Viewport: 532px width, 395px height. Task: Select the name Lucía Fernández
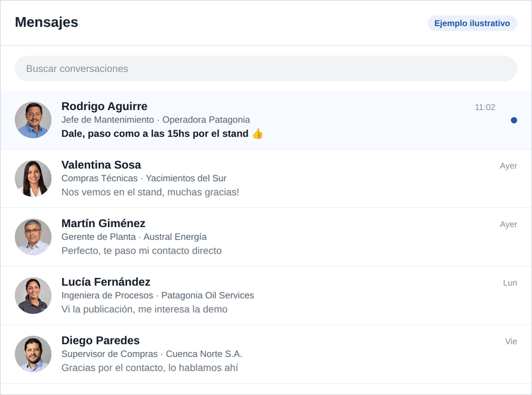click(x=106, y=281)
